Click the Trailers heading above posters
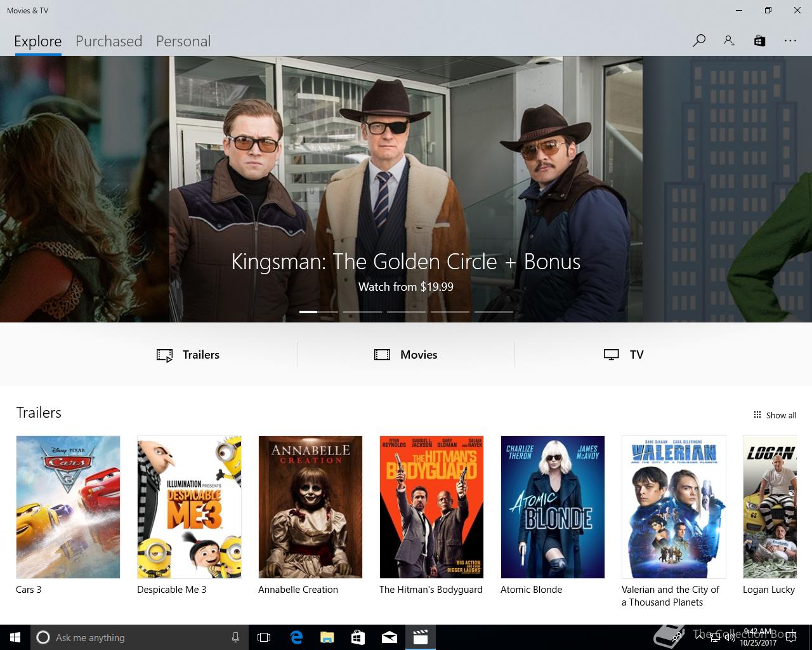 click(39, 413)
